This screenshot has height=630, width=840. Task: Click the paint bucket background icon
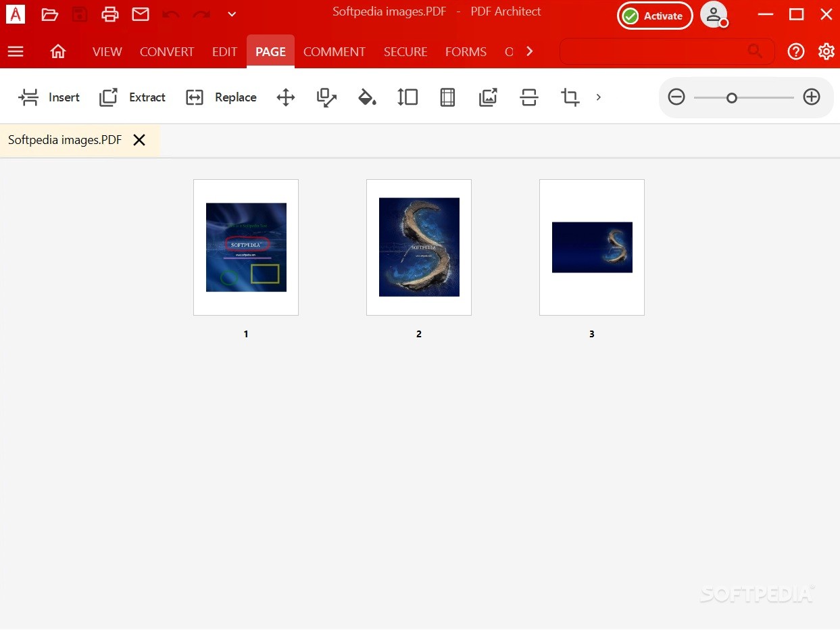tap(367, 97)
